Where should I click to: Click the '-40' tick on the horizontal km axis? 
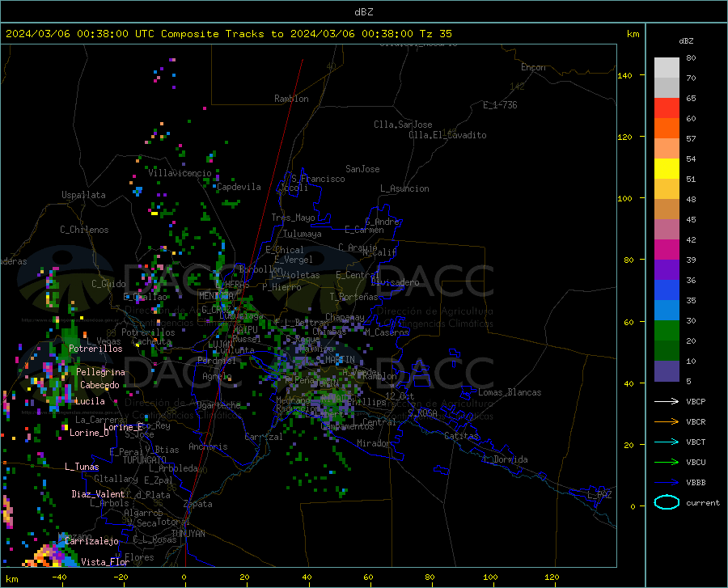(x=59, y=577)
